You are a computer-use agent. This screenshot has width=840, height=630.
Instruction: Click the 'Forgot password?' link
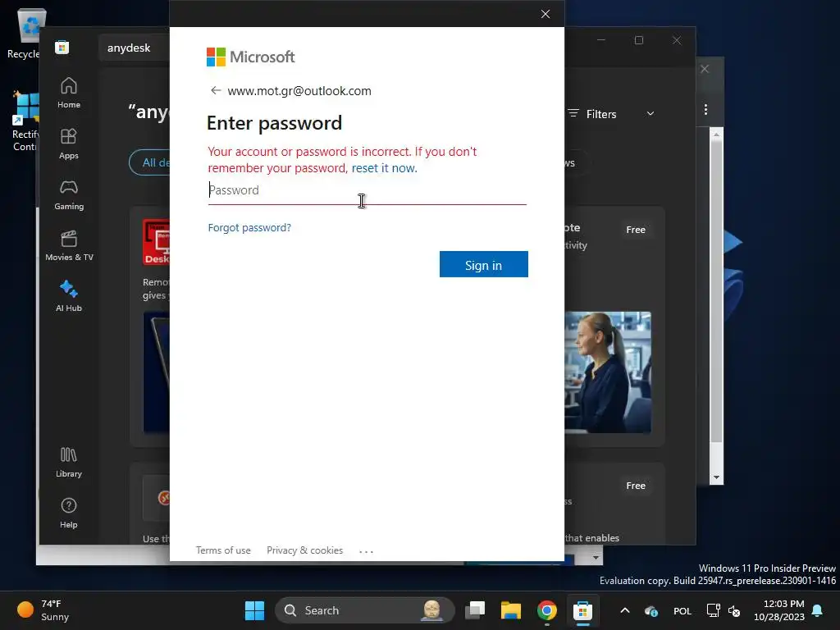click(x=249, y=228)
